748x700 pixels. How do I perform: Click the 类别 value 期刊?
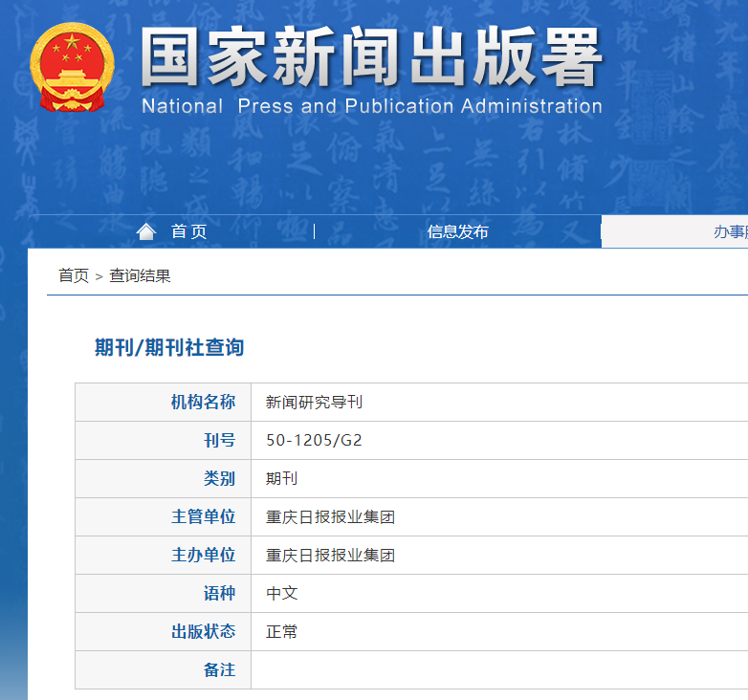coord(282,479)
